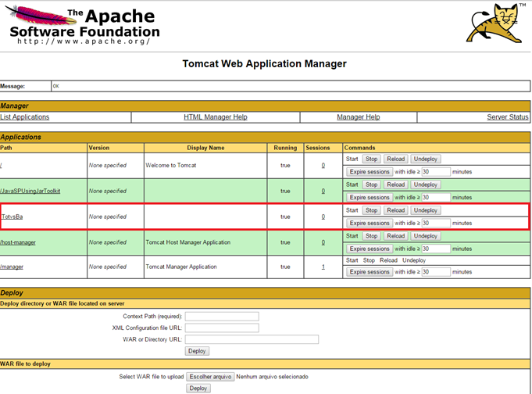The image size is (532, 394).
Task: Click sessions count 1 for /manager
Action: pyautogui.click(x=323, y=267)
